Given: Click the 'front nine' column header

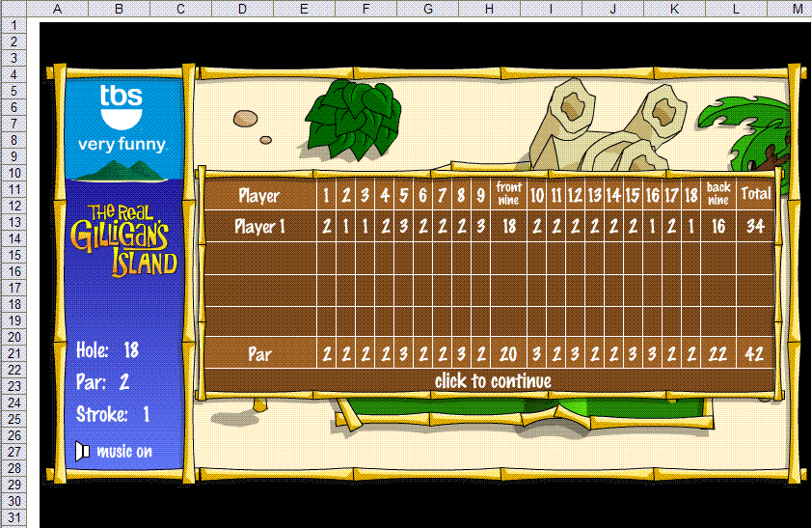Looking at the screenshot, I should (x=508, y=194).
